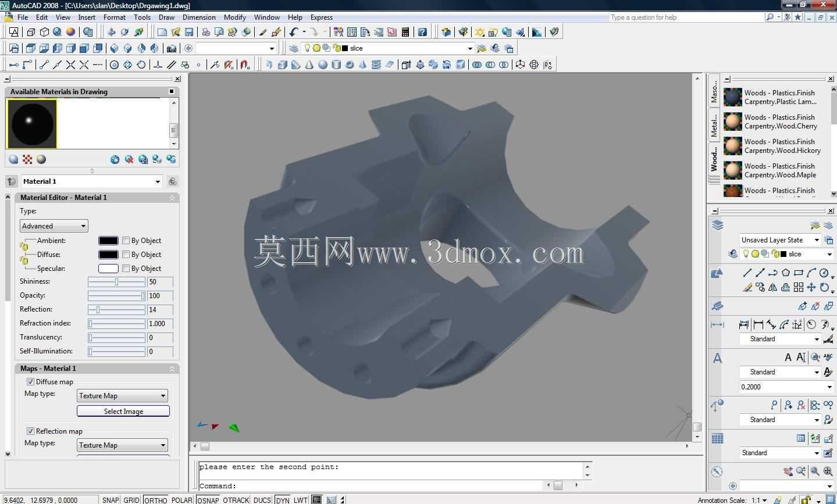Click the Cylinder solid tool
This screenshot has height=504, width=837.
click(336, 65)
